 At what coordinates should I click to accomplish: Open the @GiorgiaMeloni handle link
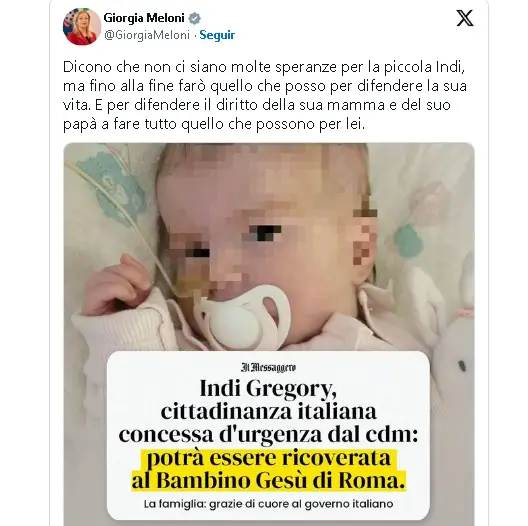coord(147,35)
